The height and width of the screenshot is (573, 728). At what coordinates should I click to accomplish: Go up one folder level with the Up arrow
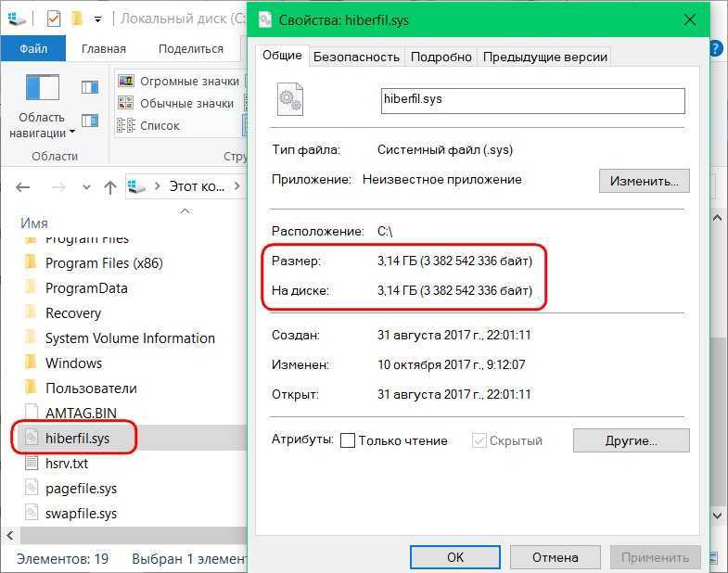click(x=110, y=187)
